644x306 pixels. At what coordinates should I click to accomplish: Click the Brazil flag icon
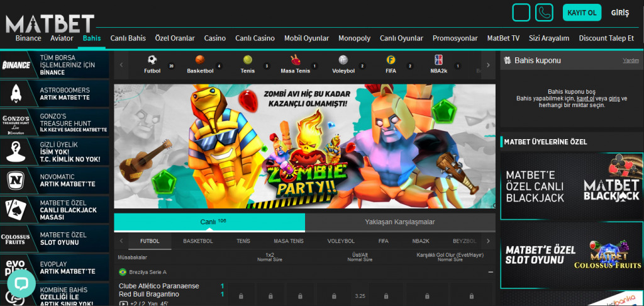click(x=123, y=272)
